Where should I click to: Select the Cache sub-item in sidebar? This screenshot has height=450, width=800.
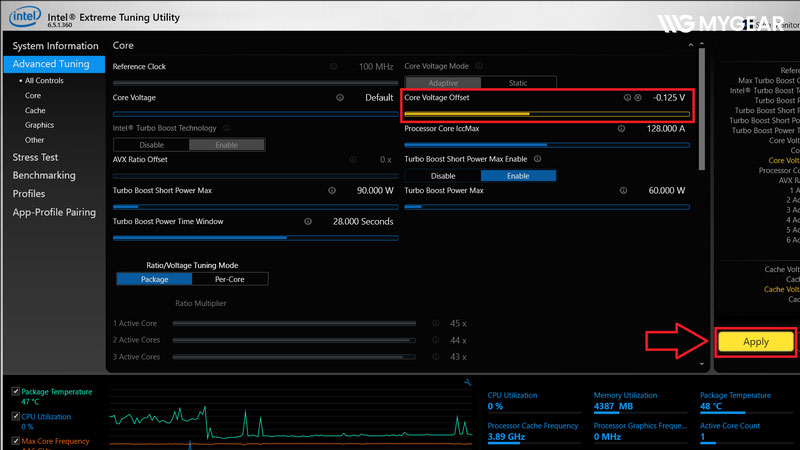click(35, 110)
